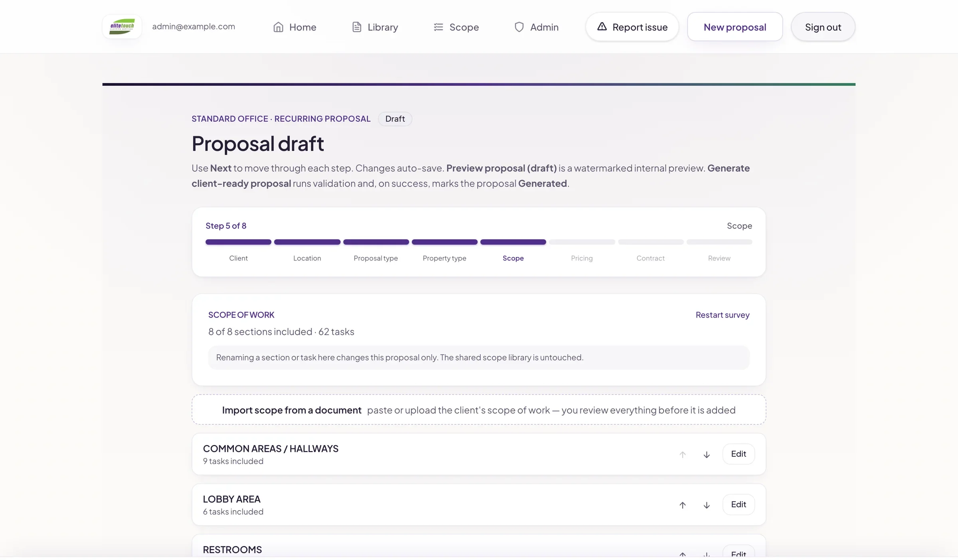
Task: Move Common Areas / Hallways section down
Action: point(707,454)
